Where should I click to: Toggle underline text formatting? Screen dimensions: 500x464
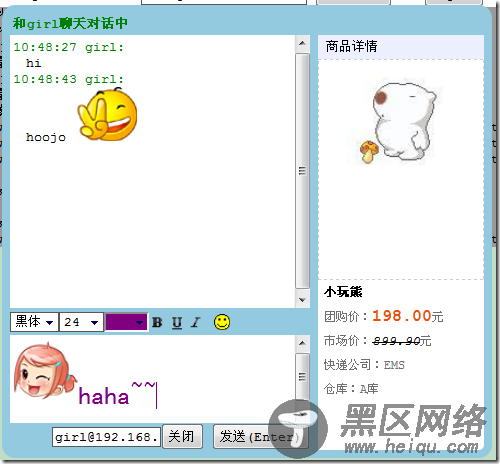(x=177, y=323)
